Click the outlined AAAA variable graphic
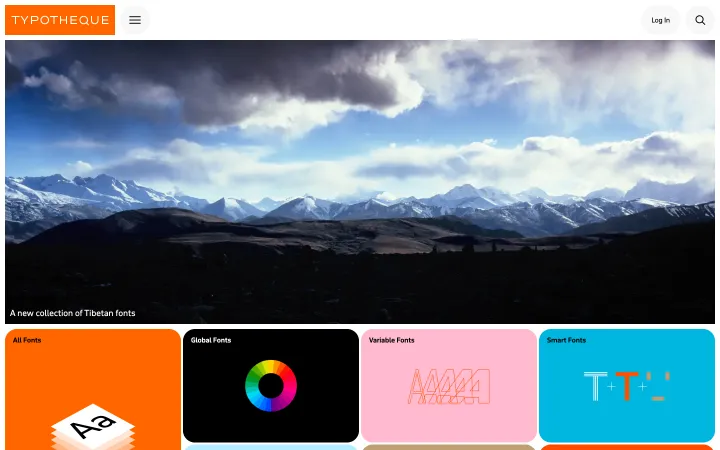720x450 pixels. coord(449,387)
